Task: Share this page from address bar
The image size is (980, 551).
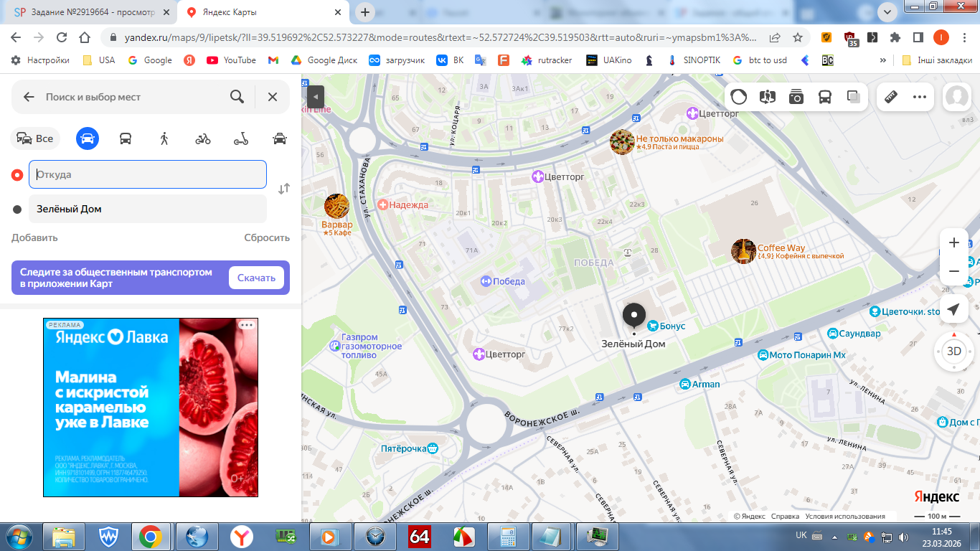Action: point(775,37)
